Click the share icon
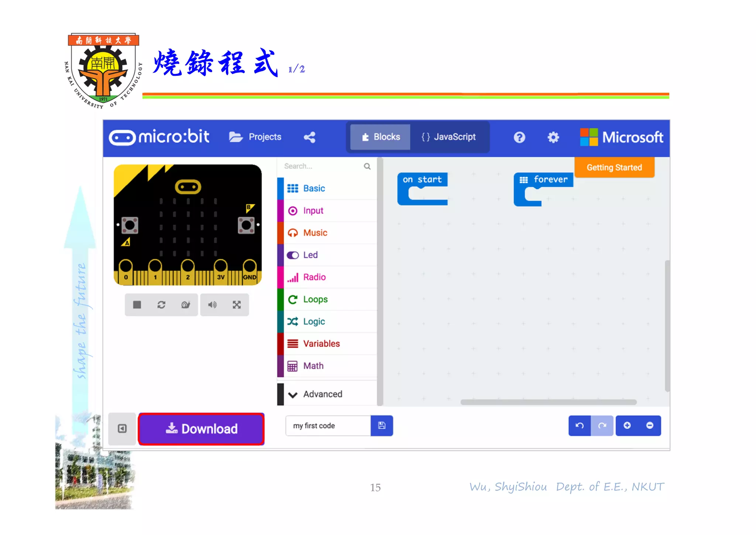756x535 pixels. pyautogui.click(x=309, y=137)
